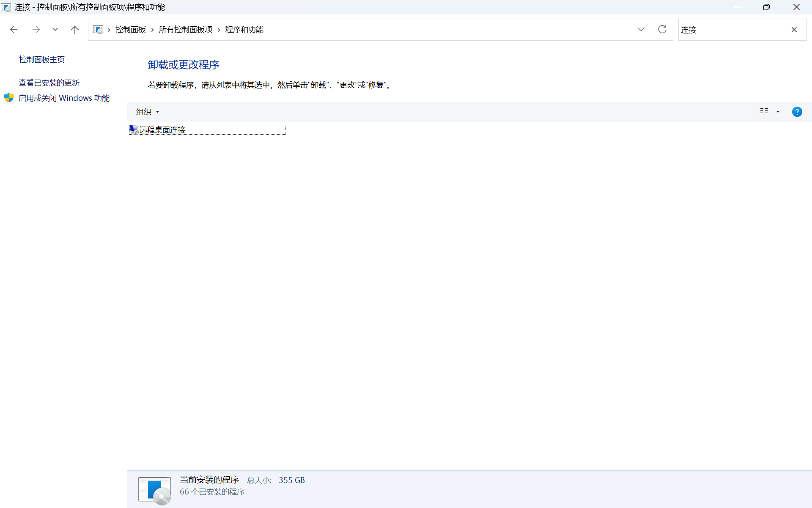The height and width of the screenshot is (508, 812).
Task: Go back with the back arrow
Action: pos(14,30)
